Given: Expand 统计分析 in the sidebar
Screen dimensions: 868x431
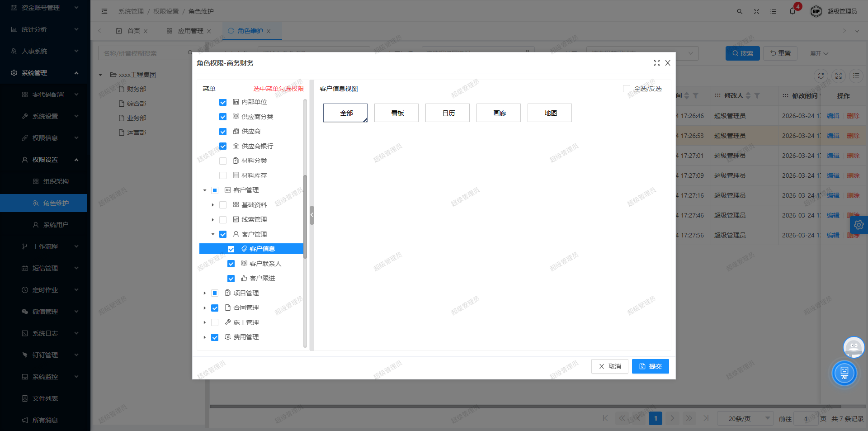Looking at the screenshot, I should click(x=44, y=29).
